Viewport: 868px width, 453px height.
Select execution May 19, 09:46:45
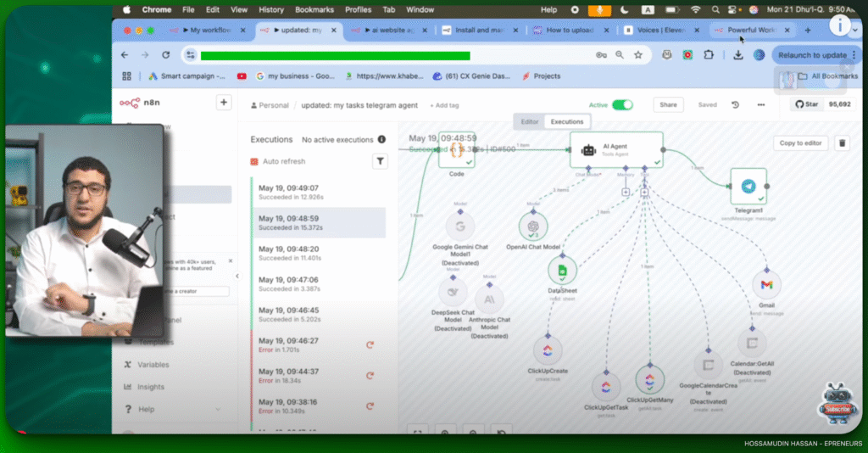(x=319, y=314)
